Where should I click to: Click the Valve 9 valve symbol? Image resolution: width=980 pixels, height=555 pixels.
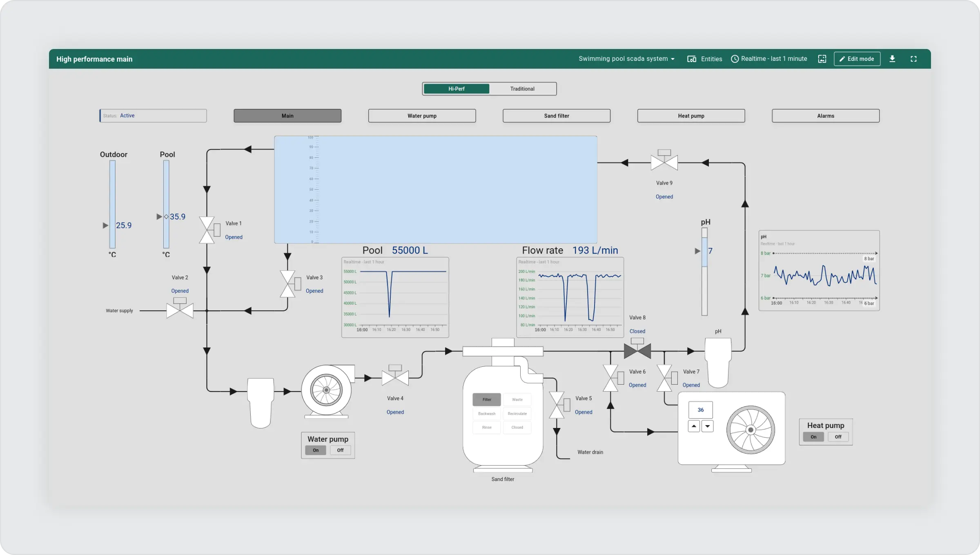[664, 162]
